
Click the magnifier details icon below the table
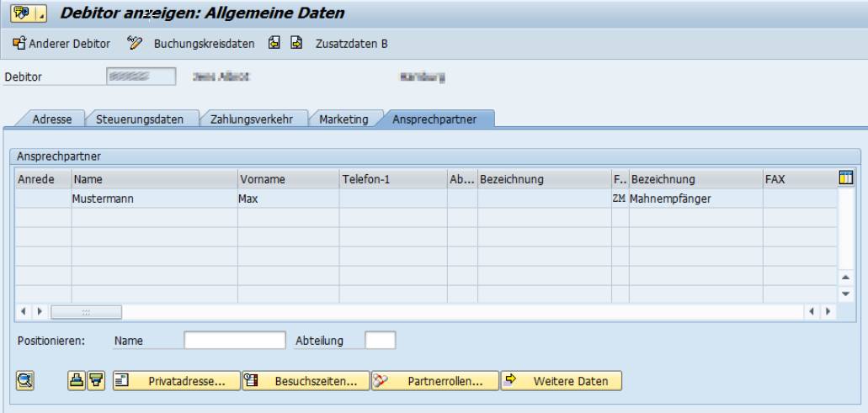(x=26, y=381)
